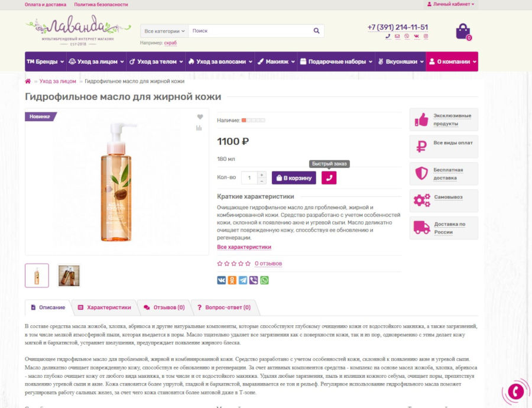Click the search magnifier icon

click(316, 31)
